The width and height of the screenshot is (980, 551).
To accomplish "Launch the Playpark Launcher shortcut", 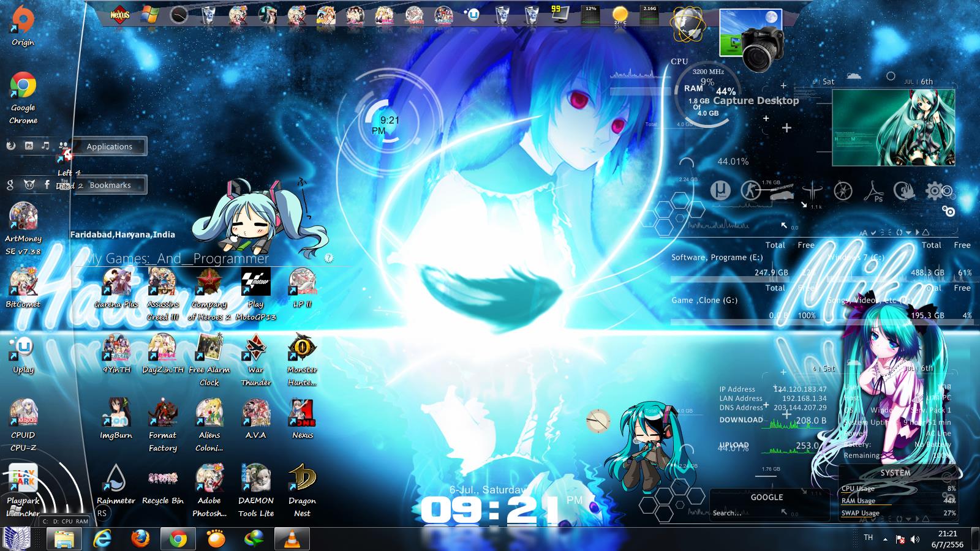I will 23,490.
